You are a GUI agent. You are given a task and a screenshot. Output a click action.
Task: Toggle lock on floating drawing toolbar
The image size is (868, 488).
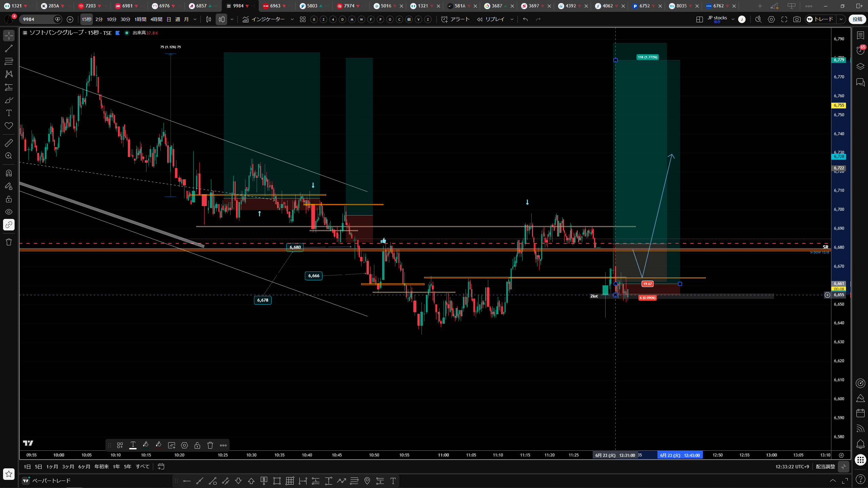point(197,445)
